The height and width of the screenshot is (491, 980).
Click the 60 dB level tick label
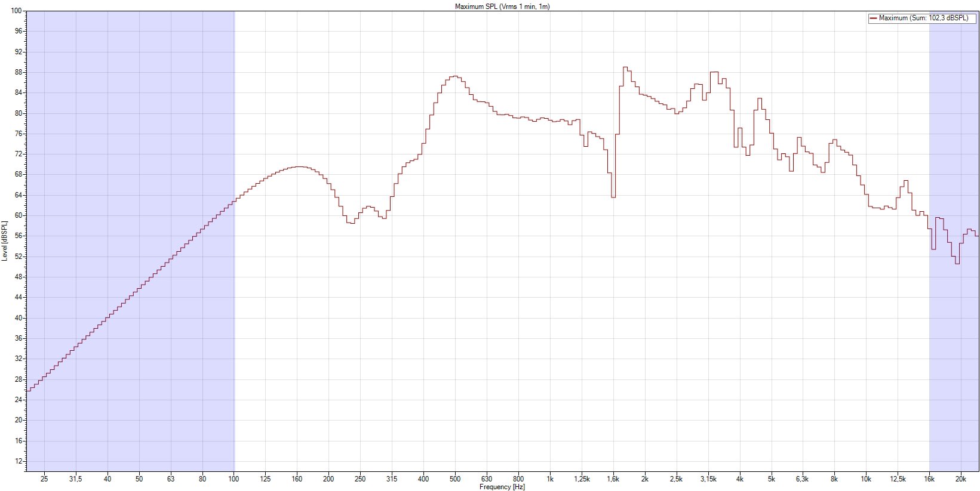point(18,215)
